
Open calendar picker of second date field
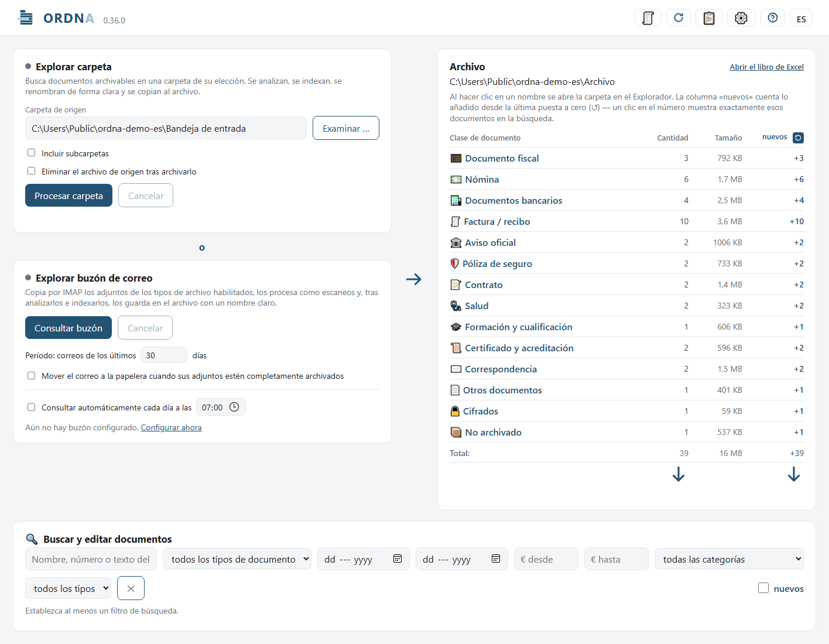[496, 559]
